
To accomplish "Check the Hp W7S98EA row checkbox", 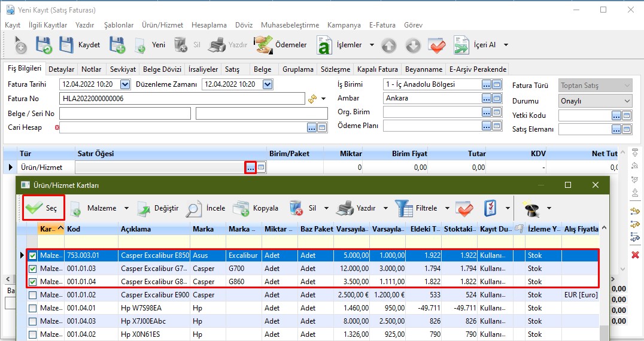I will [x=32, y=308].
